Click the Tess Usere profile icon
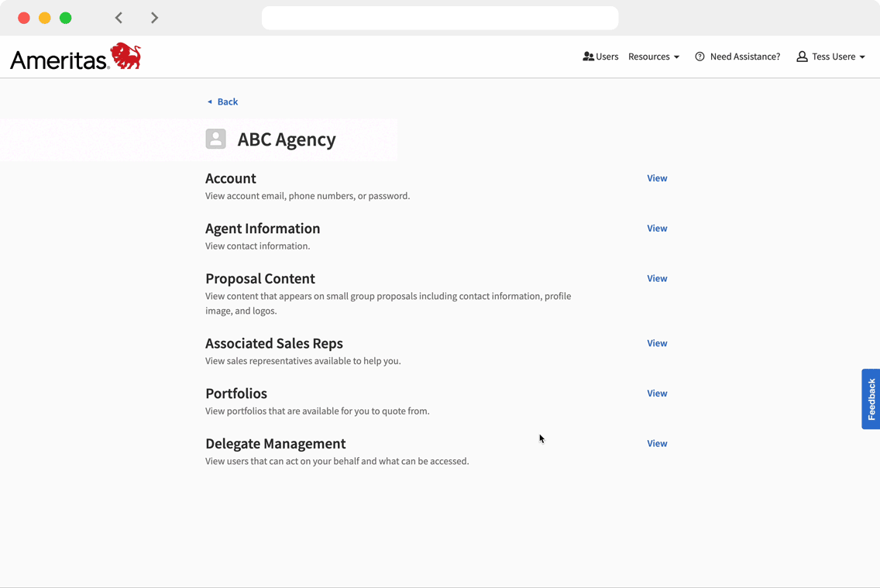 pyautogui.click(x=802, y=57)
